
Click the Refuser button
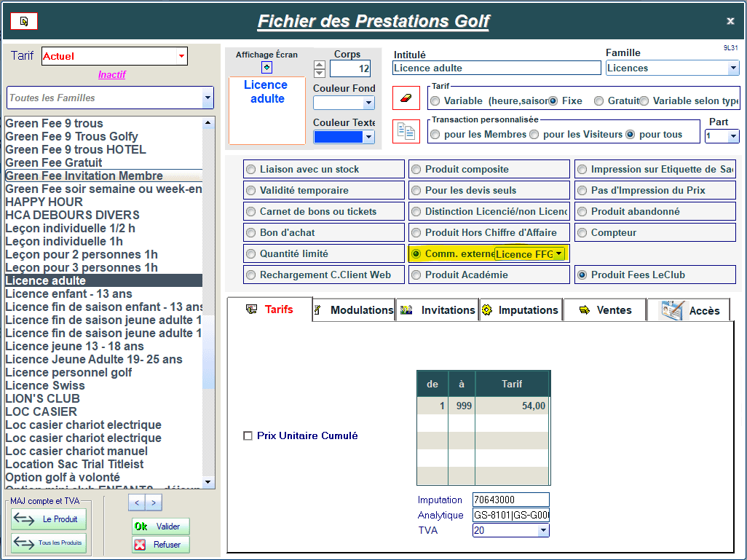pyautogui.click(x=161, y=545)
